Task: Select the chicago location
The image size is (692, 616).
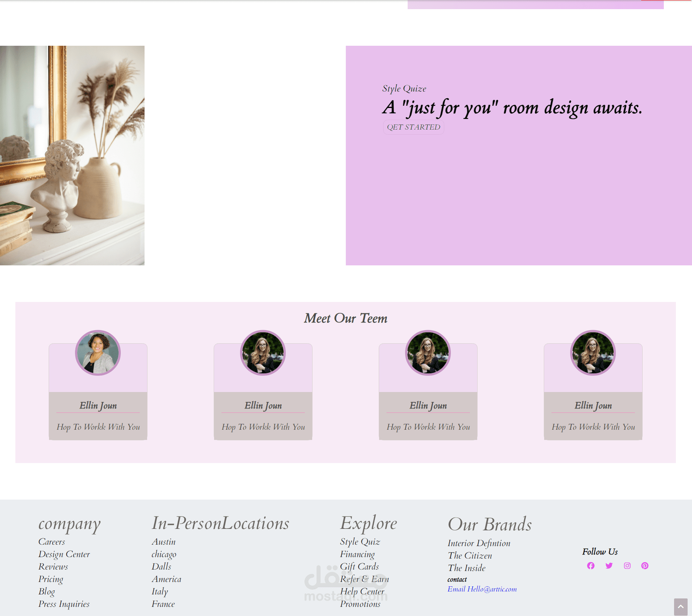Action: coord(164,554)
